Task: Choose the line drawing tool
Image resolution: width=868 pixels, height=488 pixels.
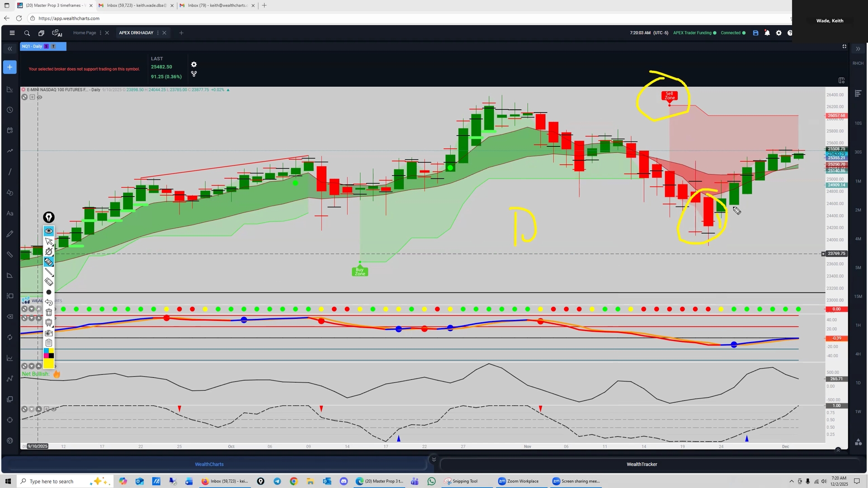Action: pyautogui.click(x=49, y=272)
